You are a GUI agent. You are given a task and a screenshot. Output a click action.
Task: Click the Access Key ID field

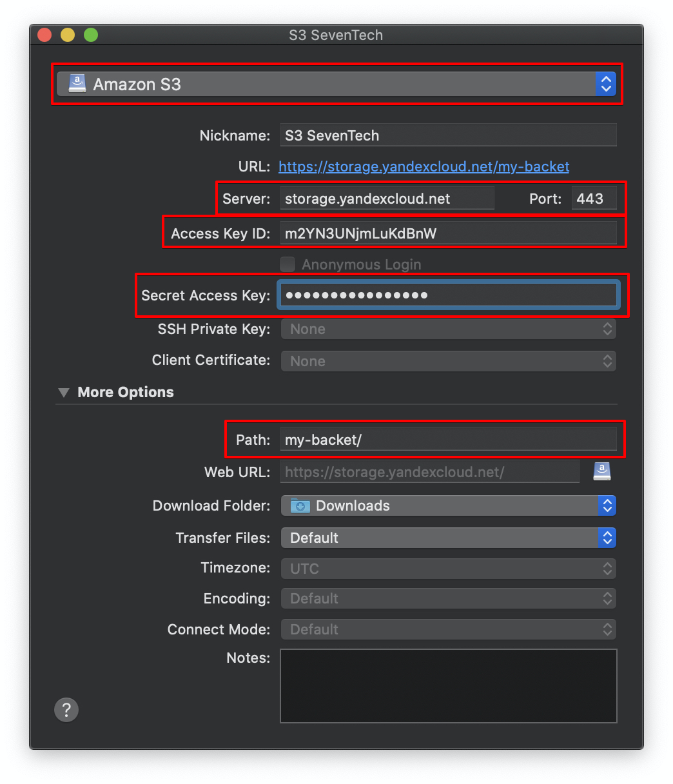pyautogui.click(x=449, y=233)
